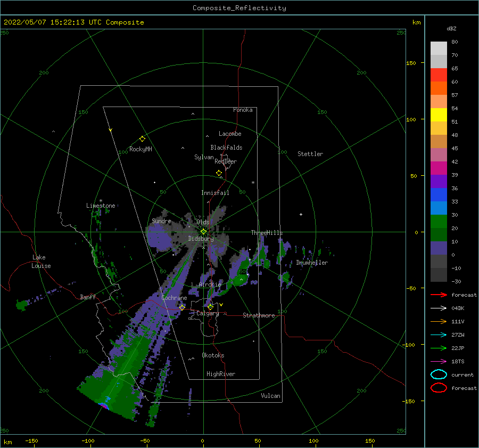Image resolution: width=479 pixels, height=448 pixels.
Task: Click the Drumheller label
Action: [x=312, y=263]
